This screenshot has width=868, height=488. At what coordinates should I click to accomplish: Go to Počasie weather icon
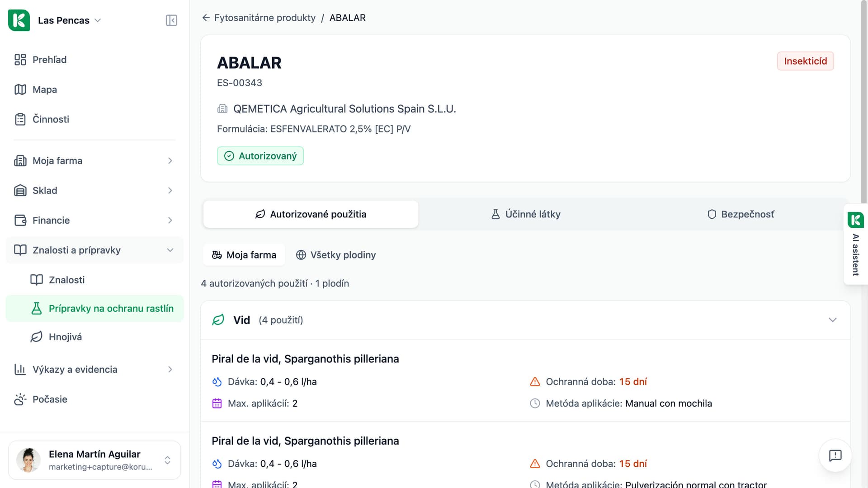pos(20,399)
